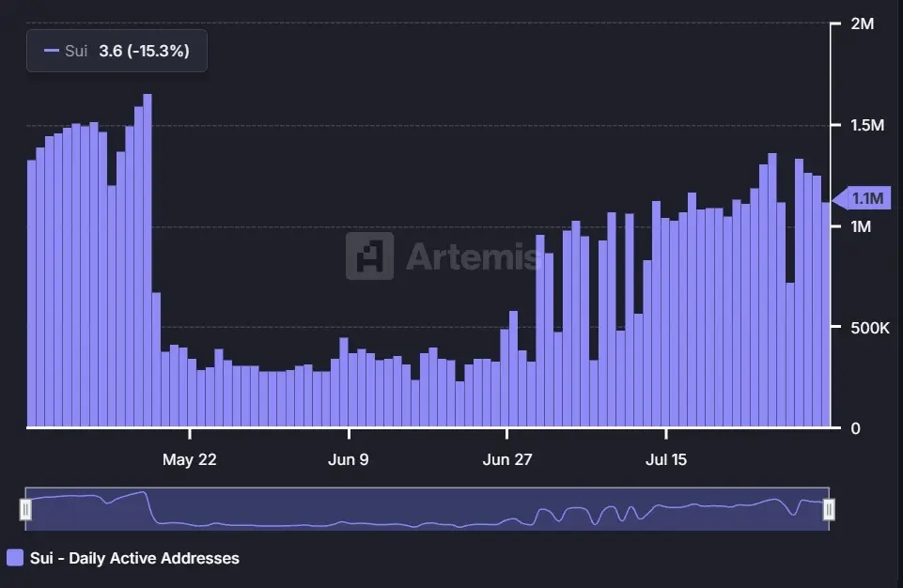Click the 1.1M current value marker
Viewport: 903px width, 588px height.
click(862, 198)
